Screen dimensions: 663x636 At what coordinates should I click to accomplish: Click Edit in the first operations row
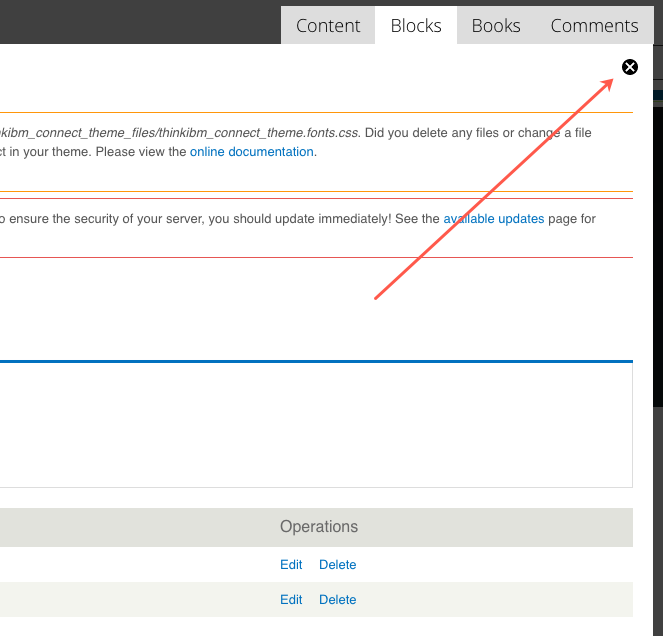(291, 565)
